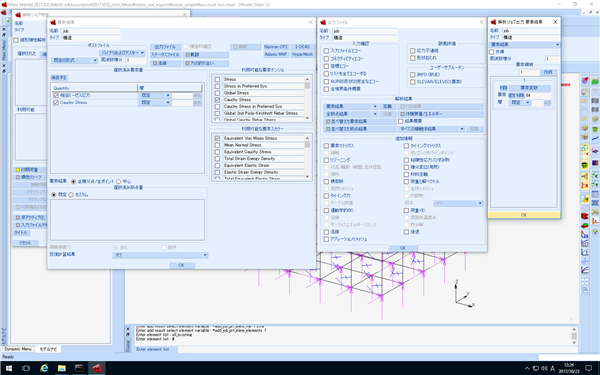Check Mean Normal Stress scalar checkbox
This screenshot has height=375, width=600.
[217, 145]
